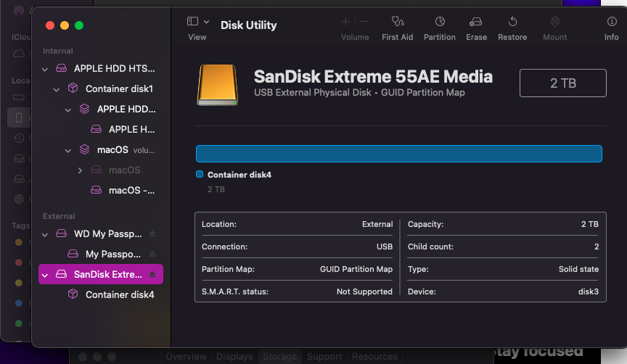The width and height of the screenshot is (627, 364).
Task: Select Container disk4 in sidebar
Action: 119,295
